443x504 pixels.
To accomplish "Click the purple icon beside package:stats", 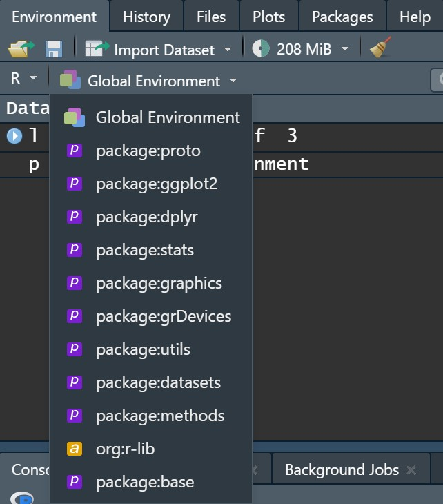I will click(x=75, y=249).
